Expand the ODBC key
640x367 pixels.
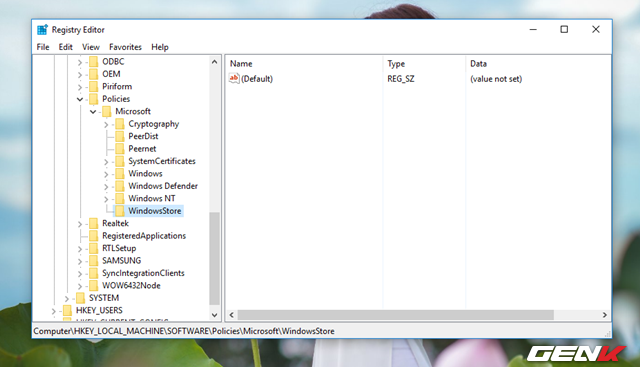click(x=80, y=62)
